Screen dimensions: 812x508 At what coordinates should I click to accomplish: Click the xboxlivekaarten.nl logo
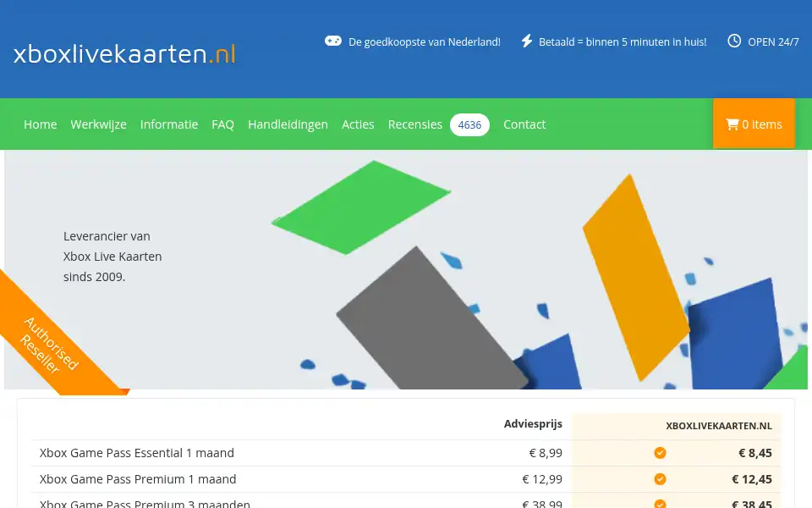124,54
